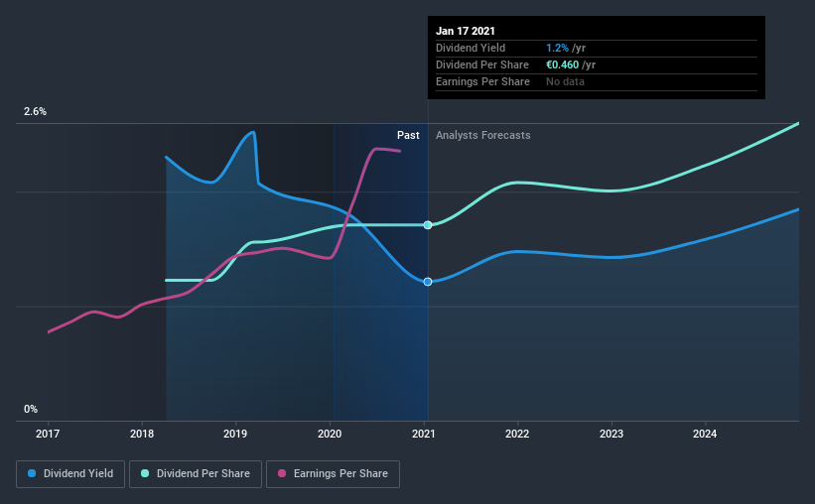Select the 2020 x-axis label
Image resolution: width=815 pixels, height=504 pixels.
point(330,434)
